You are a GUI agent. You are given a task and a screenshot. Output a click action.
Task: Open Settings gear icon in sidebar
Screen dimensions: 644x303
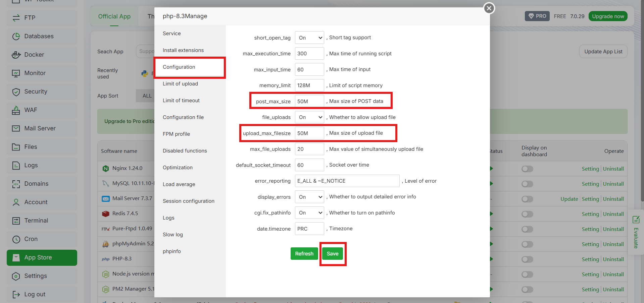(16, 276)
